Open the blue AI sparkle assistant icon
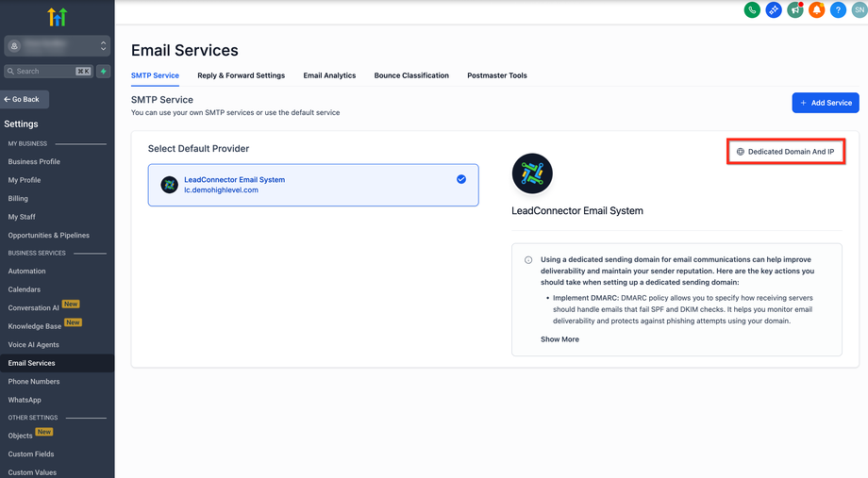868x478 pixels. pos(774,10)
